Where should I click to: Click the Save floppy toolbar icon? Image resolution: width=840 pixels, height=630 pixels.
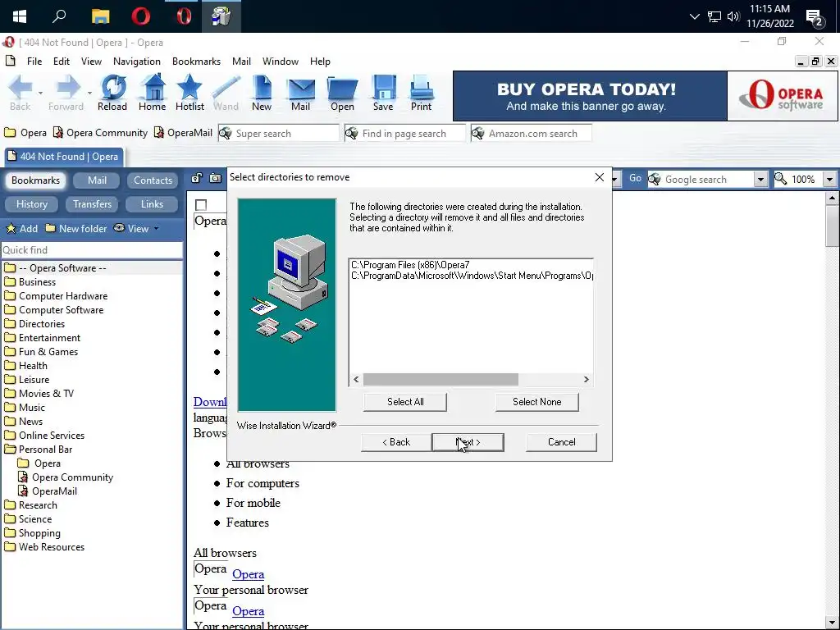pos(383,94)
